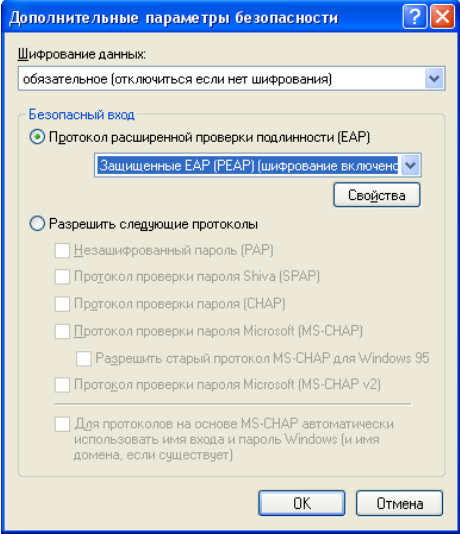Click the question mark help icon

click(414, 16)
